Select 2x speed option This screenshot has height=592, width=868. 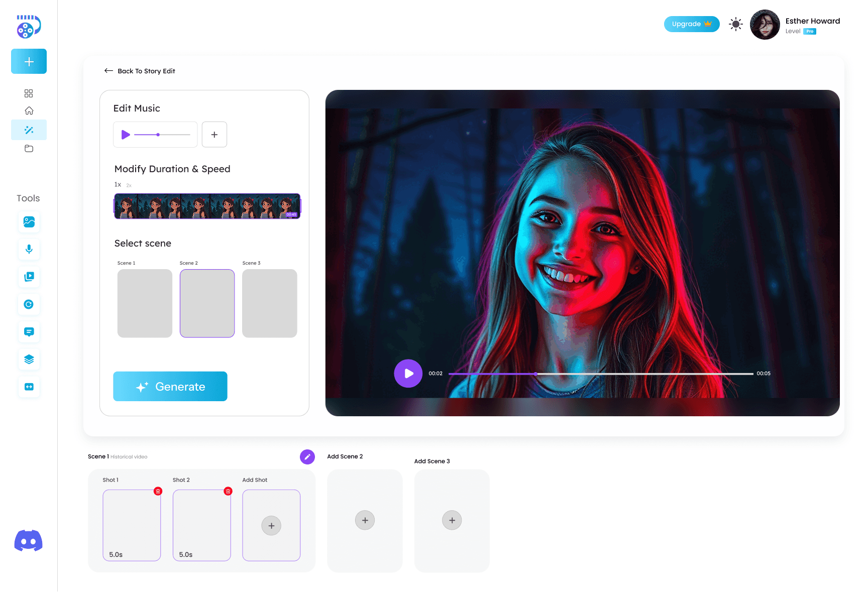(129, 185)
